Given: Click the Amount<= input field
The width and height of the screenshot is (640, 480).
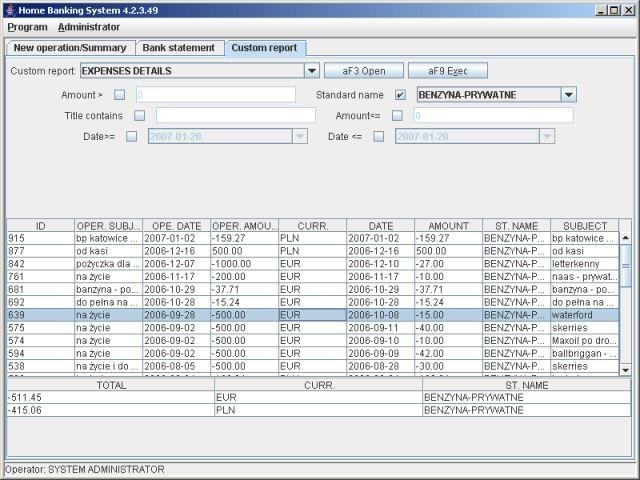Looking at the screenshot, I should [x=493, y=116].
